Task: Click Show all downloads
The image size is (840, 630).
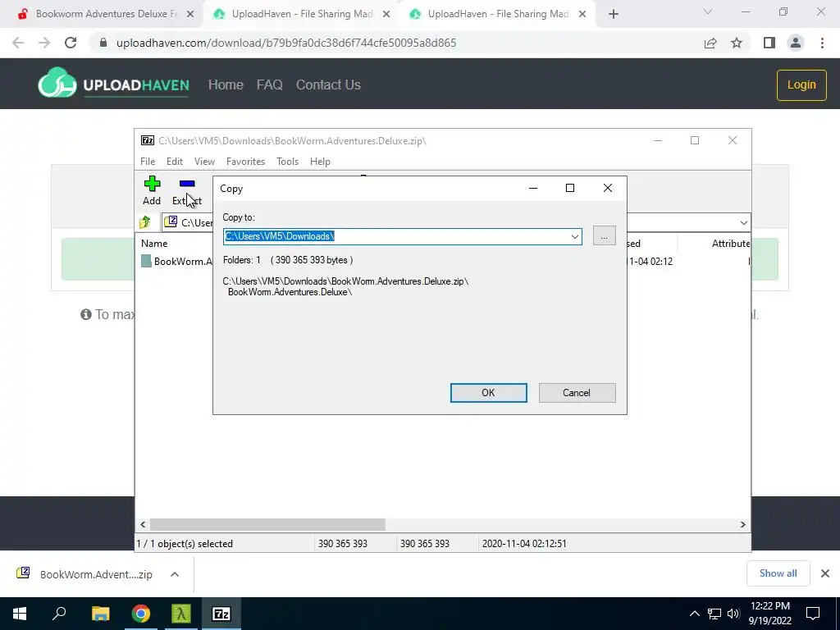Action: pyautogui.click(x=778, y=573)
